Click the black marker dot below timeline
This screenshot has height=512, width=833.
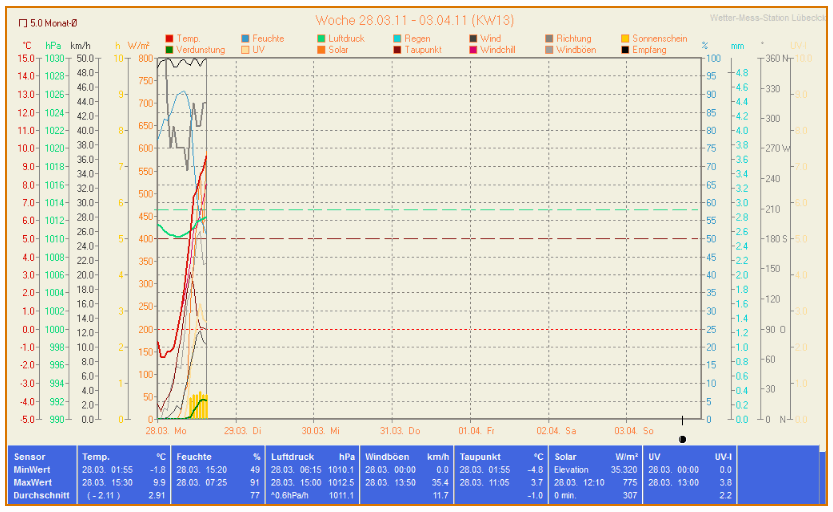[683, 438]
